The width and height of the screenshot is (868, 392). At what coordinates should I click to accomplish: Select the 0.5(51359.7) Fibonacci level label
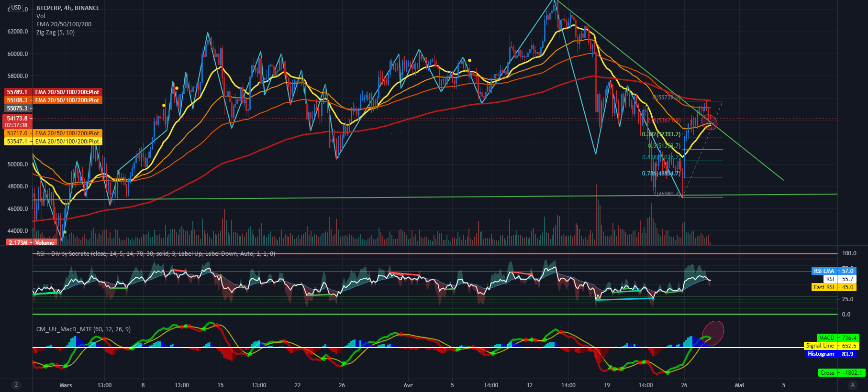[x=664, y=146]
